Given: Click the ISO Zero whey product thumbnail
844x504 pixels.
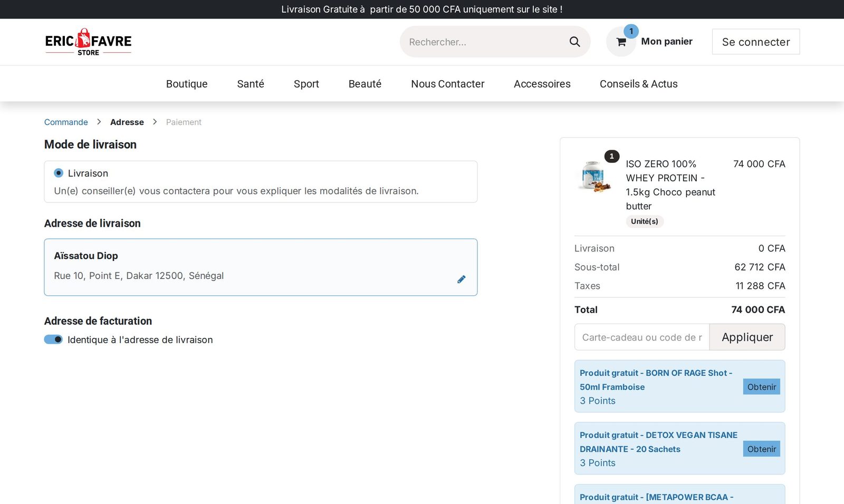Looking at the screenshot, I should (594, 176).
